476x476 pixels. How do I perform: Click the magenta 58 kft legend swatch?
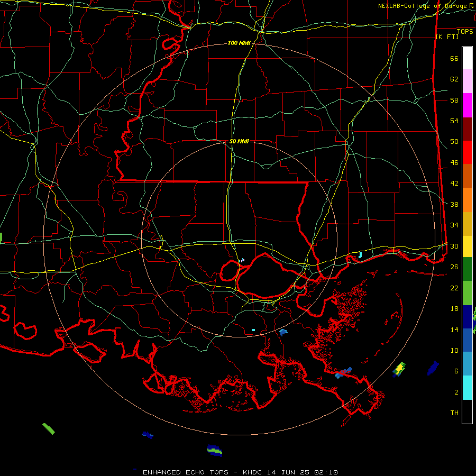(x=467, y=105)
